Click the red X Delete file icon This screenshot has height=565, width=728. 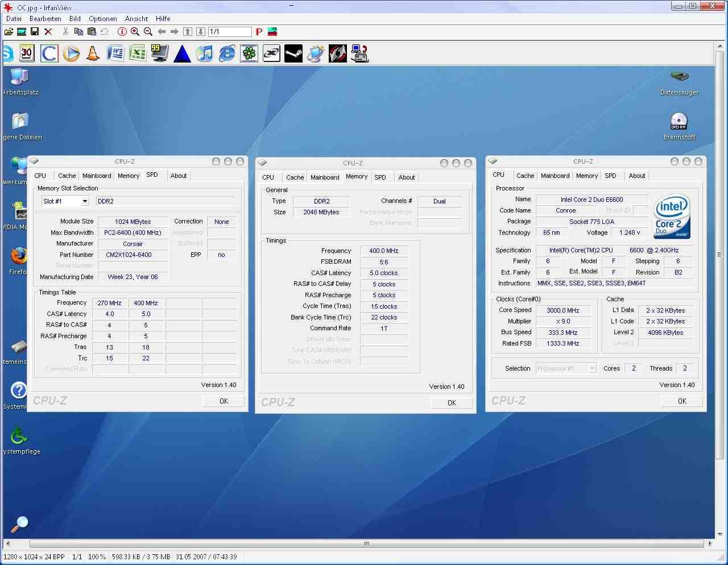click(x=48, y=32)
